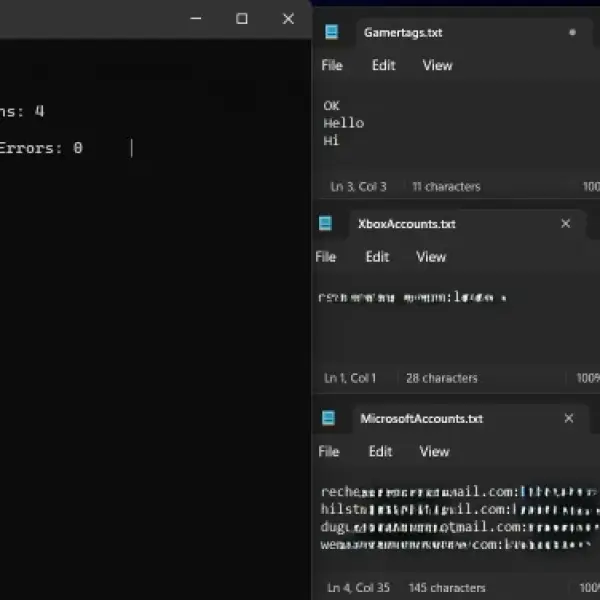Open File menu in XboxAccounts.txt Notepad
Image resolution: width=600 pixels, height=600 pixels.
pos(326,257)
